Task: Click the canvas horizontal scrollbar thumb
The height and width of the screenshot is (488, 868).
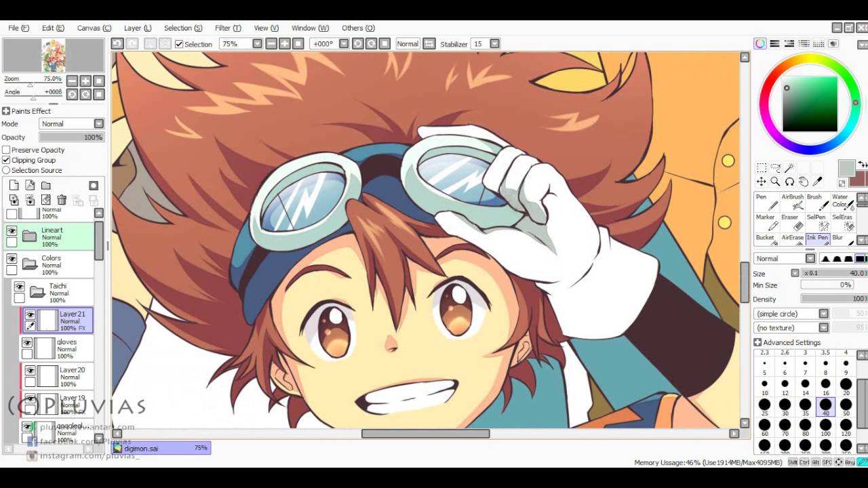Action: tap(425, 434)
